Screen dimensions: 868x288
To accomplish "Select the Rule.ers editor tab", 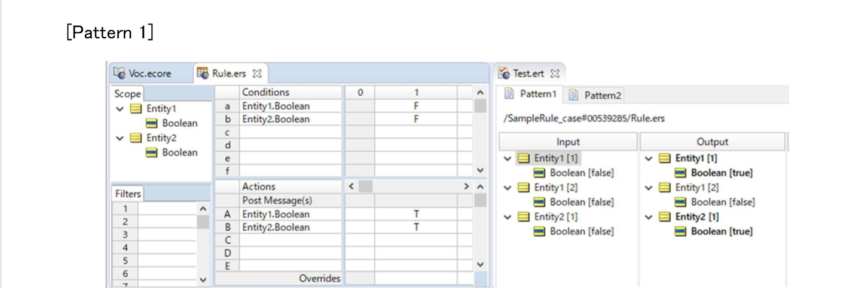I will (x=228, y=73).
